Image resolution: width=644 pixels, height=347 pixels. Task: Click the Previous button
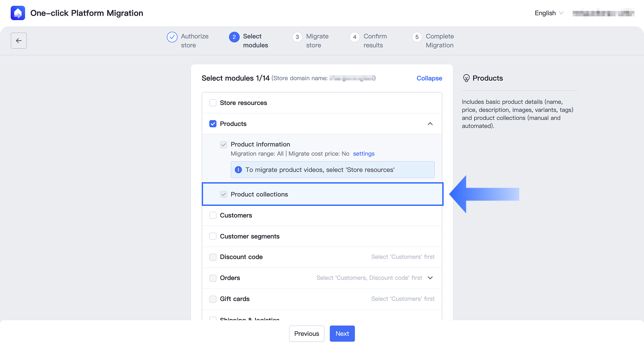[307, 334]
